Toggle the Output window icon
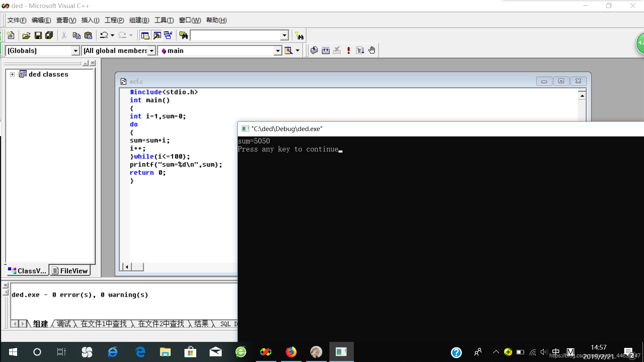The height and width of the screenshot is (362, 644). 157,35
